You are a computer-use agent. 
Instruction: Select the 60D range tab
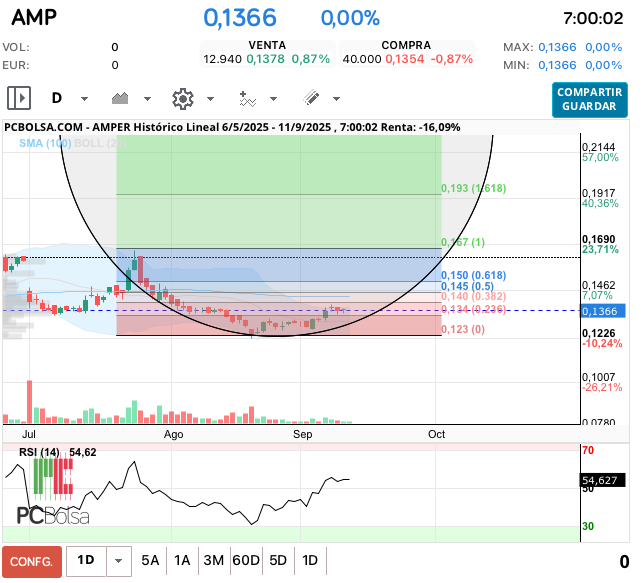[246, 560]
